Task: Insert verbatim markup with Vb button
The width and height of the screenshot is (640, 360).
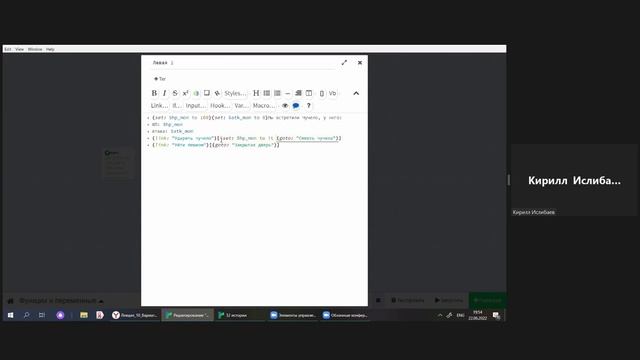Action: tap(332, 93)
